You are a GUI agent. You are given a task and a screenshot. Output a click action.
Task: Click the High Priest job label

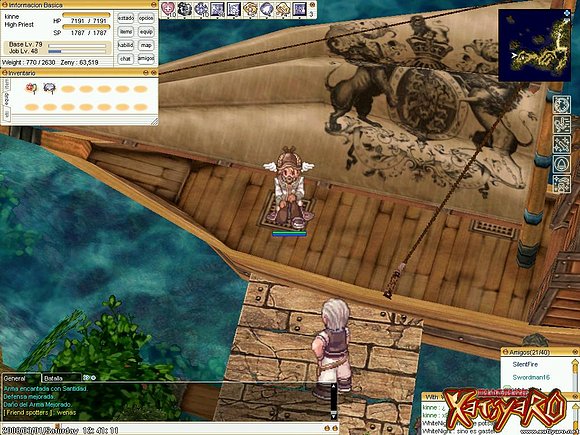point(19,24)
